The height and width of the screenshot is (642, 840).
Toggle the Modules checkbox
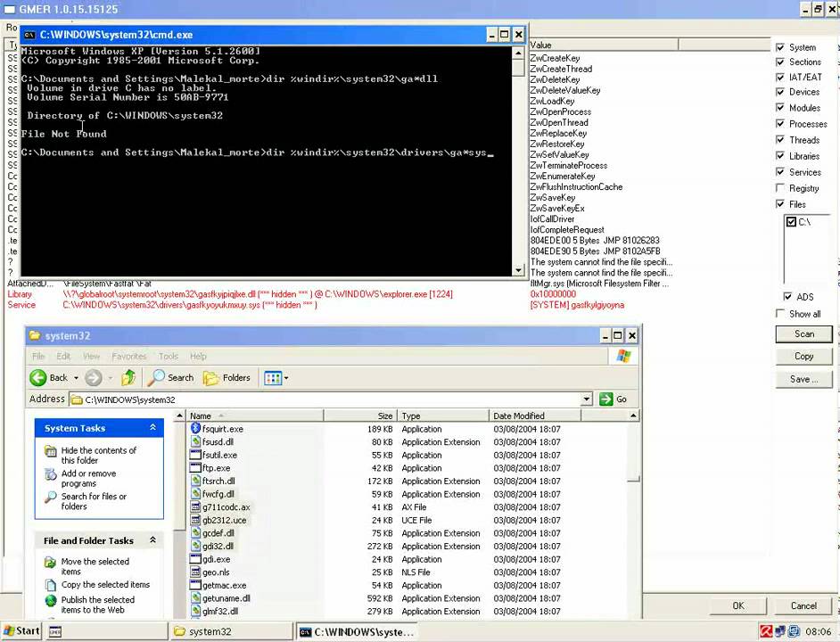pyautogui.click(x=780, y=108)
